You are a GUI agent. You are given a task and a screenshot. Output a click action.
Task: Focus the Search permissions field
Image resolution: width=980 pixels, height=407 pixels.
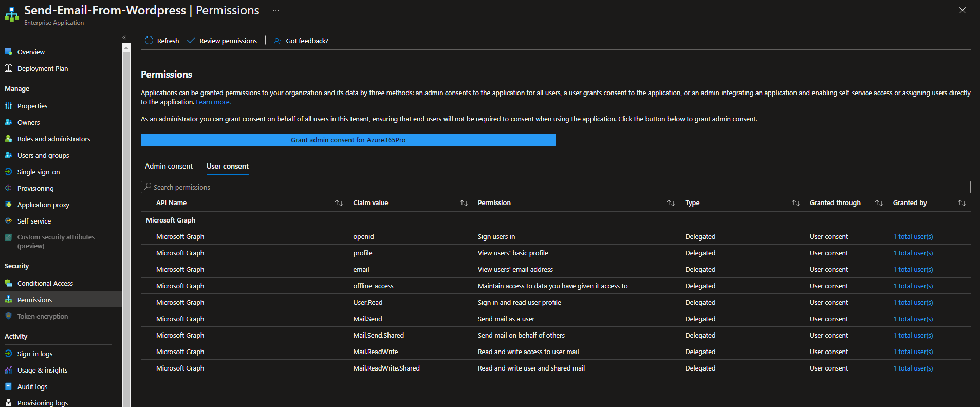[x=556, y=187]
